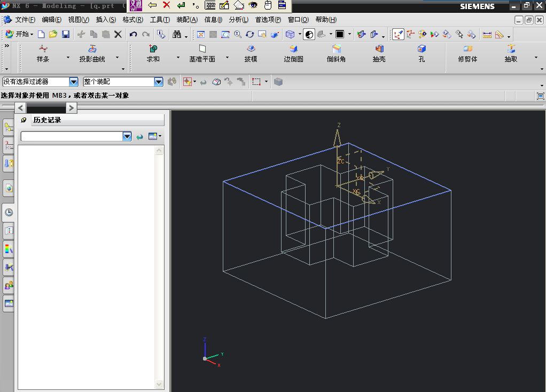The image size is (546, 392).
Task: Open the 文件(F) menu
Action: tap(25, 20)
